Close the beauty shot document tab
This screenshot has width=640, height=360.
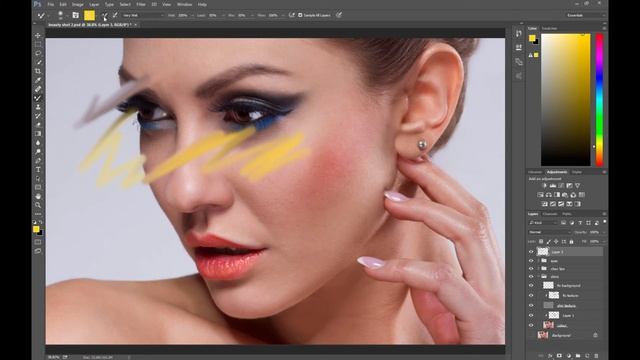pyautogui.click(x=136, y=25)
